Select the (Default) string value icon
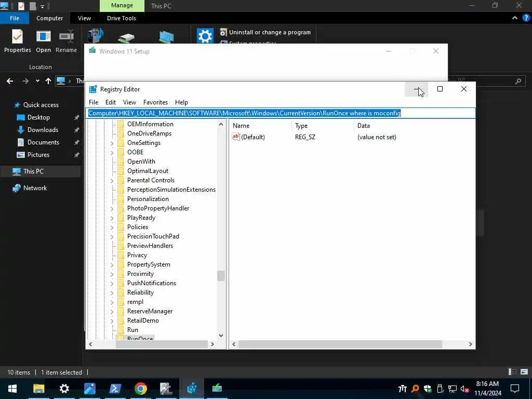This screenshot has width=532, height=399. pyautogui.click(x=236, y=137)
